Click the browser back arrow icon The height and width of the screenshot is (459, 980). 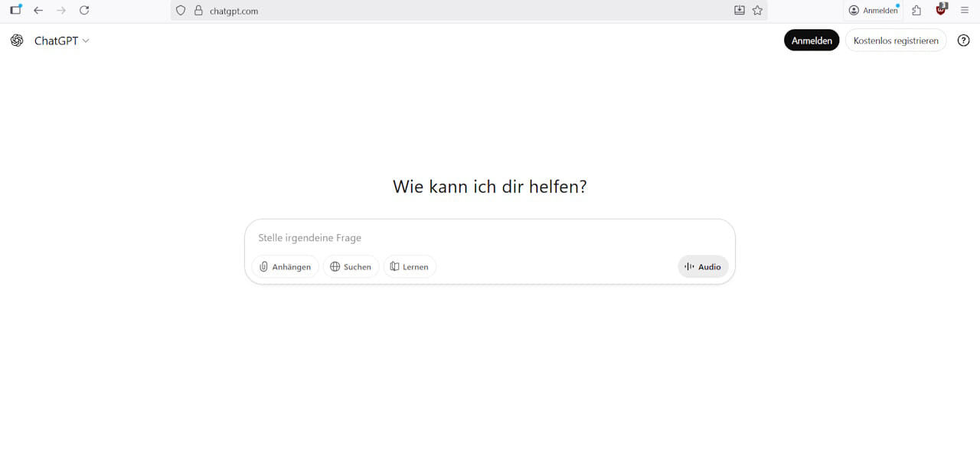pos(38,10)
